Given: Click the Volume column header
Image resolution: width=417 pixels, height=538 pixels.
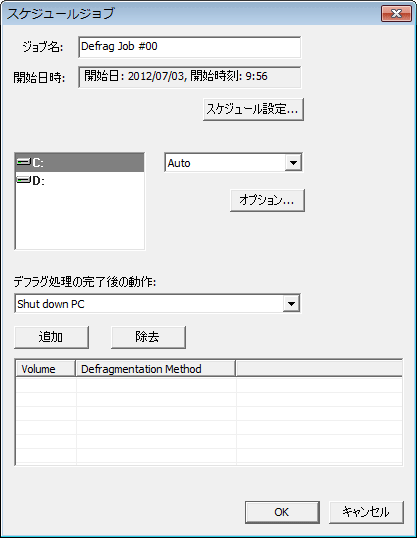Looking at the screenshot, I should tap(46, 369).
